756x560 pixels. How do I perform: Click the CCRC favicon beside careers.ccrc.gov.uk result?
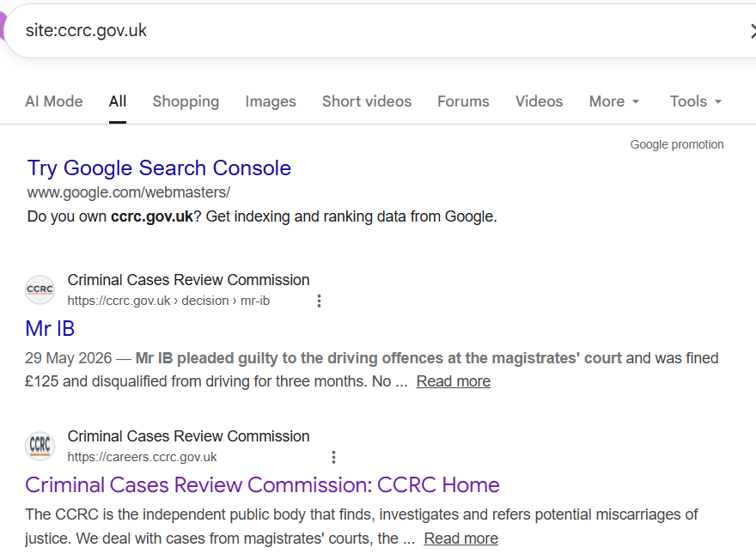coord(40,446)
